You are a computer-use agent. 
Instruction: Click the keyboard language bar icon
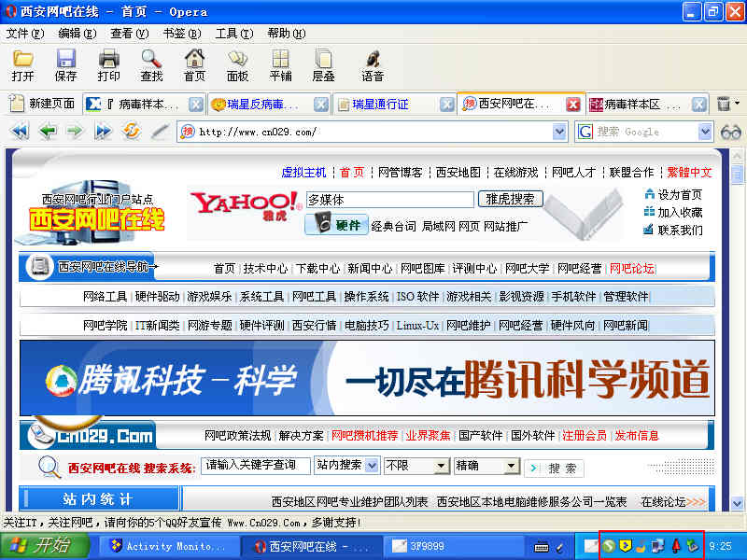[542, 547]
